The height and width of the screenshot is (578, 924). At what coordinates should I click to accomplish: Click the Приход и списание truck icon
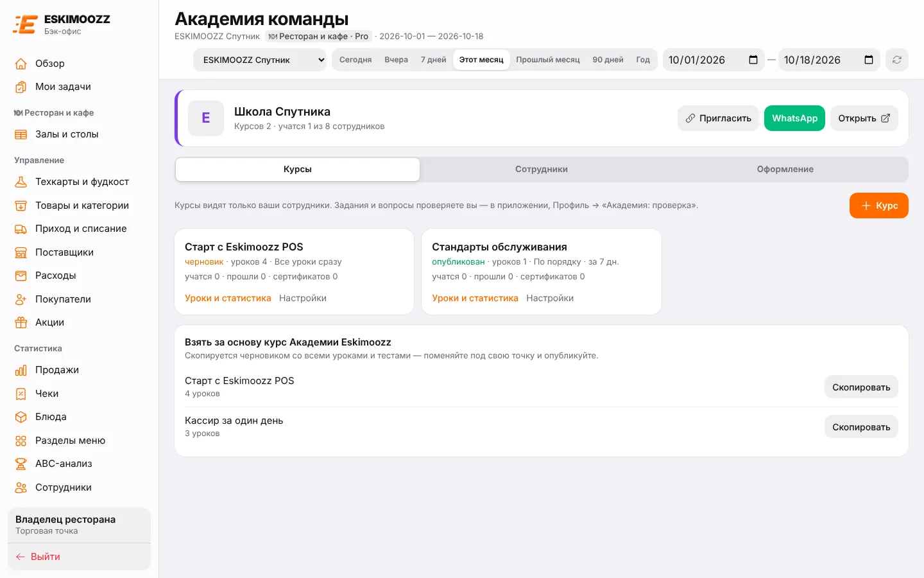(x=21, y=229)
